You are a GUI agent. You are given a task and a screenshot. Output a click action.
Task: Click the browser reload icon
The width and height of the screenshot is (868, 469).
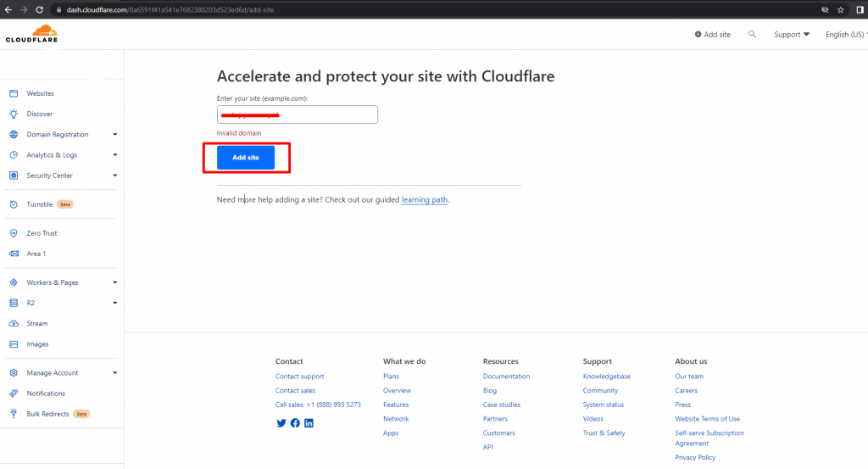(41, 9)
